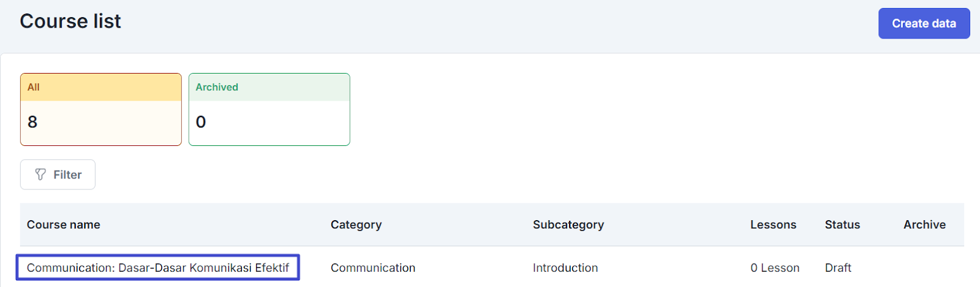Click the Lessons column header
980x287 pixels.
coord(773,224)
